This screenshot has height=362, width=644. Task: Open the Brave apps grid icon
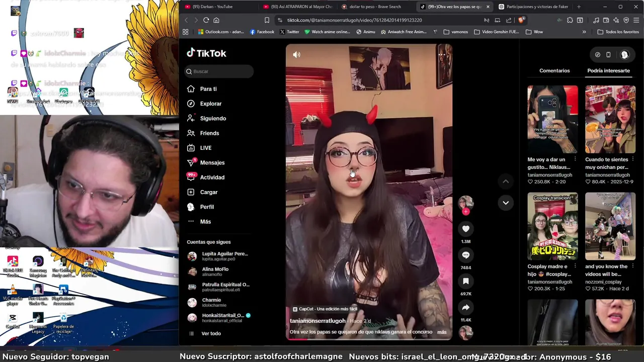tap(186, 32)
